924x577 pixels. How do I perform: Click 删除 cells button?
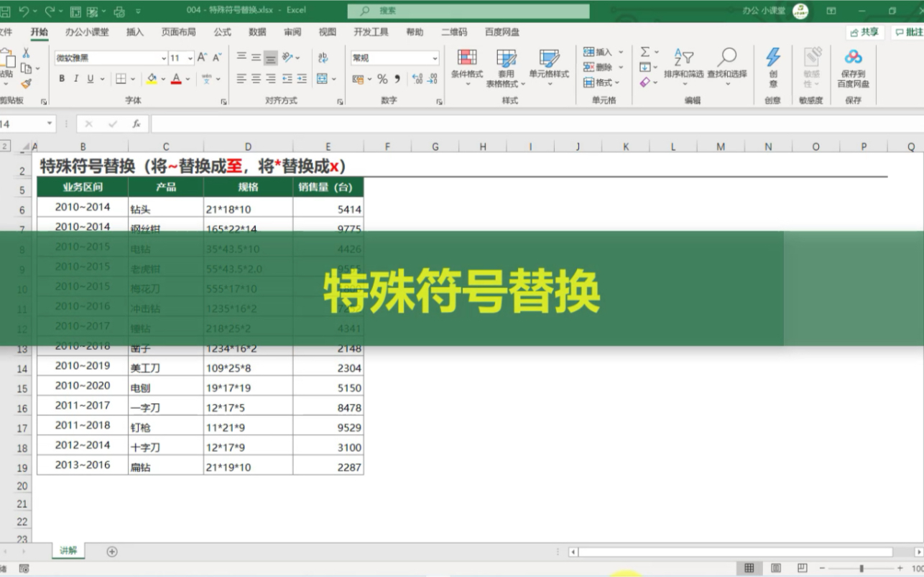[603, 68]
